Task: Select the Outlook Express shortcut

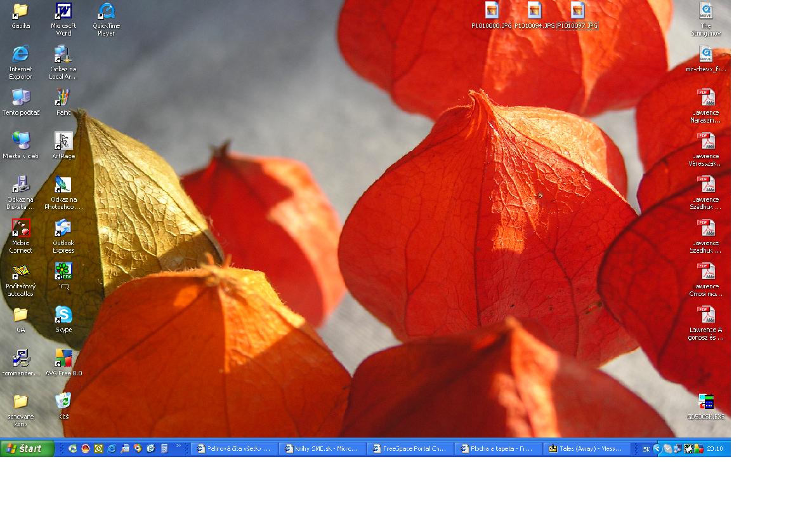Action: [63, 228]
